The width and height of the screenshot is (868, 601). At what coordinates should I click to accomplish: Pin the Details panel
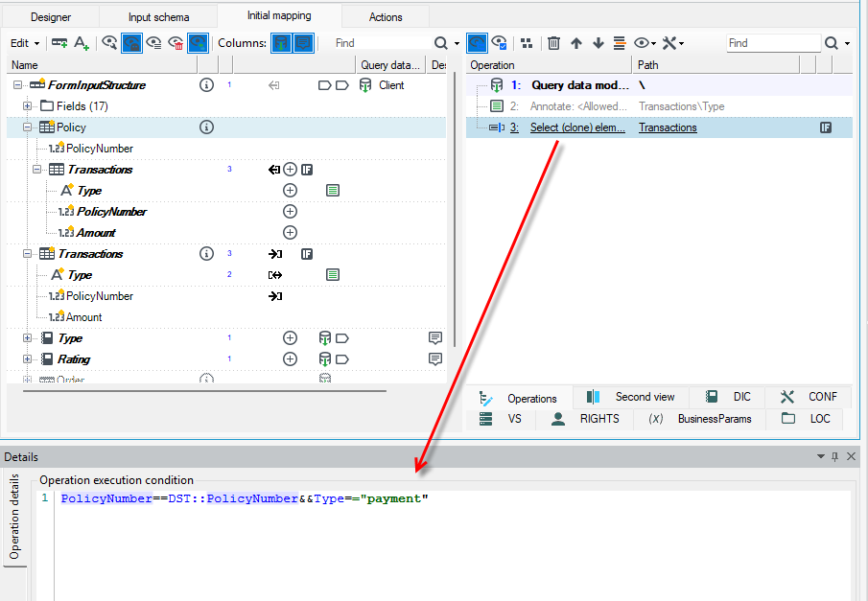[x=834, y=456]
